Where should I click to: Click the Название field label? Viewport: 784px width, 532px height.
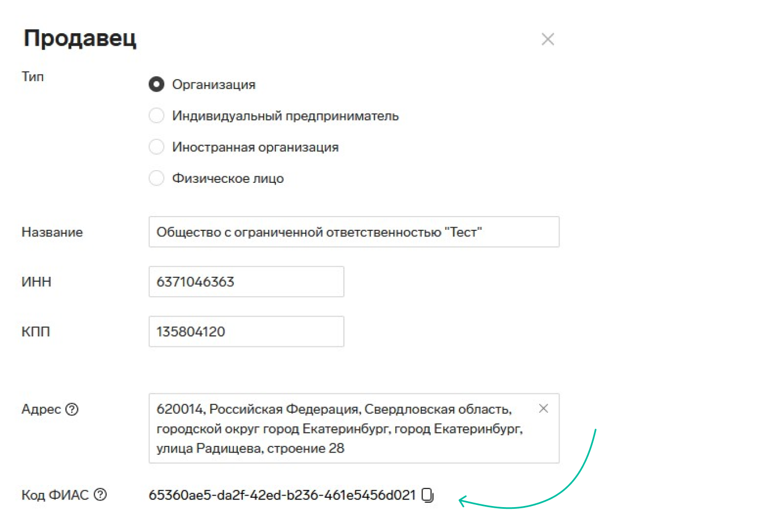(x=52, y=232)
